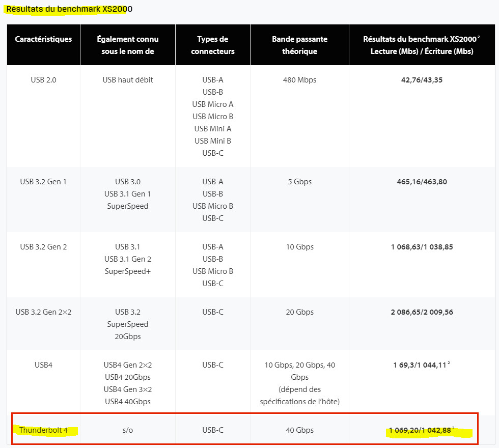The width and height of the screenshot is (499, 448).
Task: Click the "s/o" cell in Thunderbolt 4 row
Action: (128, 430)
